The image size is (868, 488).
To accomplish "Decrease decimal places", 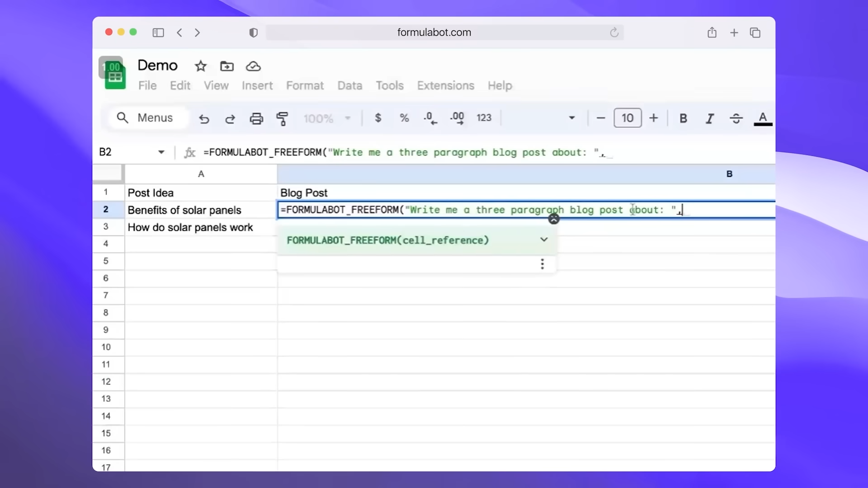I will 429,118.
